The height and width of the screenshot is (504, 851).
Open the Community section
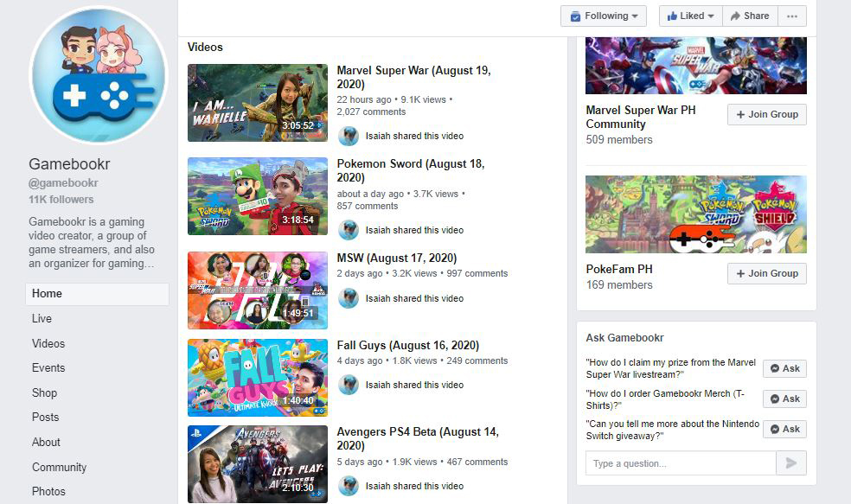point(59,467)
